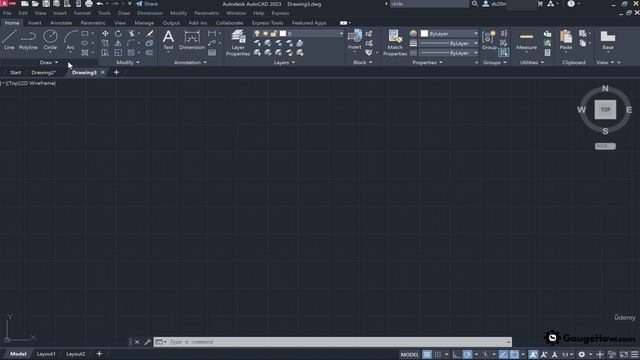Expand the Block panel
This screenshot has height=360, width=640.
pyautogui.click(x=362, y=62)
